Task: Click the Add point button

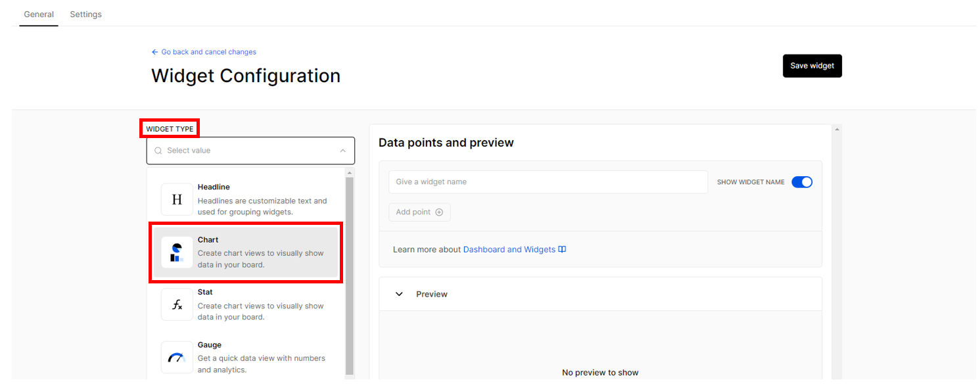Action: tap(419, 212)
